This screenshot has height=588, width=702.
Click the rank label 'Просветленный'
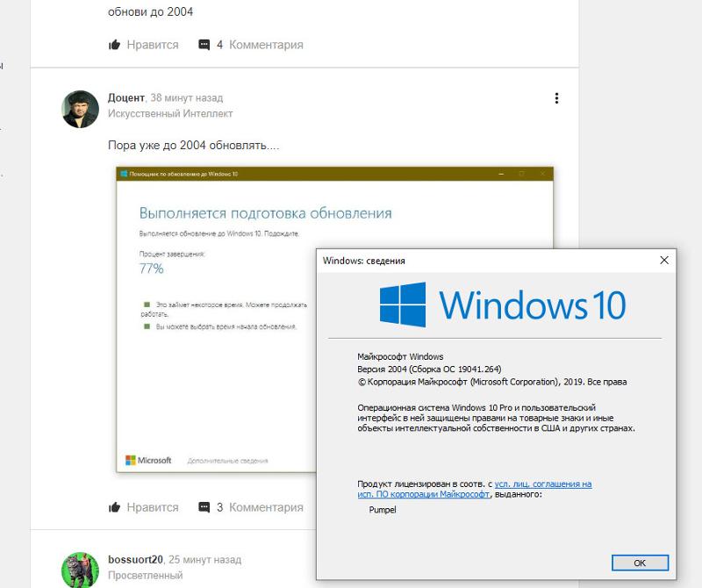click(145, 575)
